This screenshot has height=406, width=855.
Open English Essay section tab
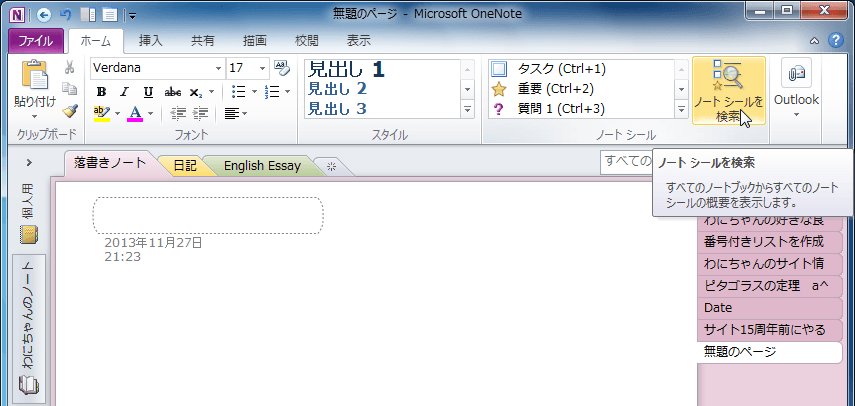click(x=262, y=166)
